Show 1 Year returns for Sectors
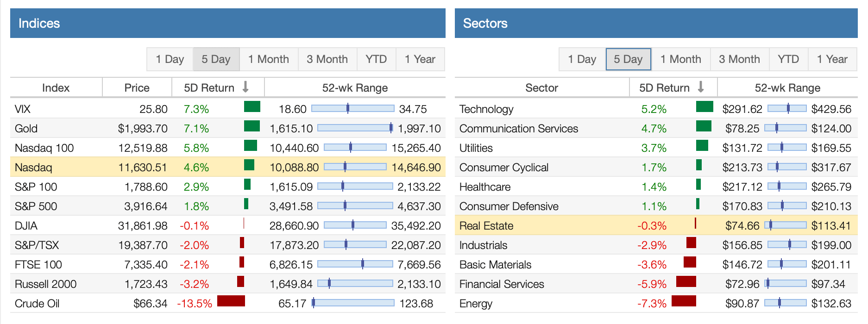Viewport: 868px width, 324px height. (x=832, y=59)
